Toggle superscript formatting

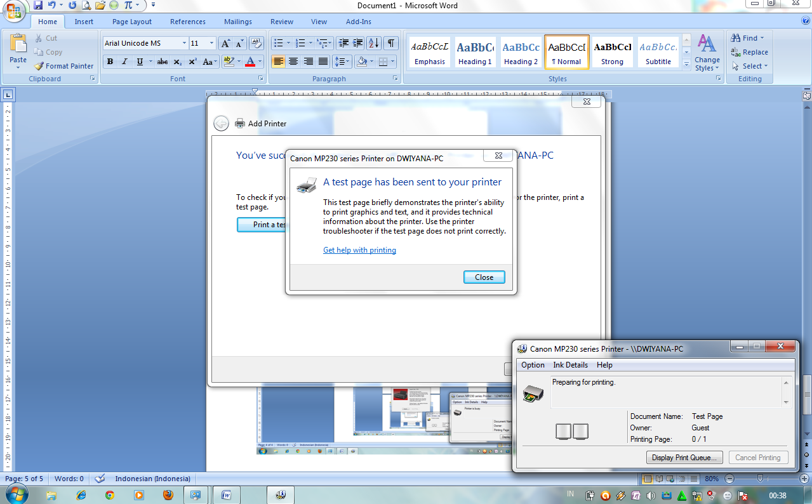(192, 62)
